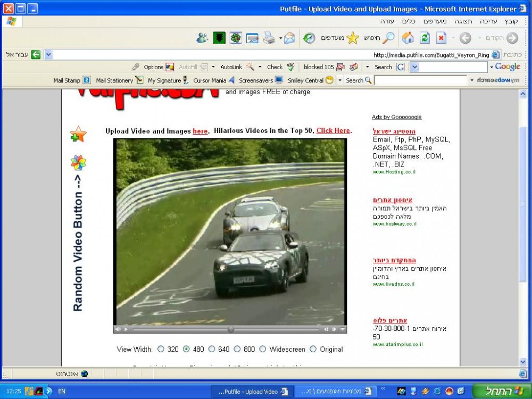The image size is (532, 399).
Task: Open Cursor Mania toolbar button
Action: (x=214, y=80)
